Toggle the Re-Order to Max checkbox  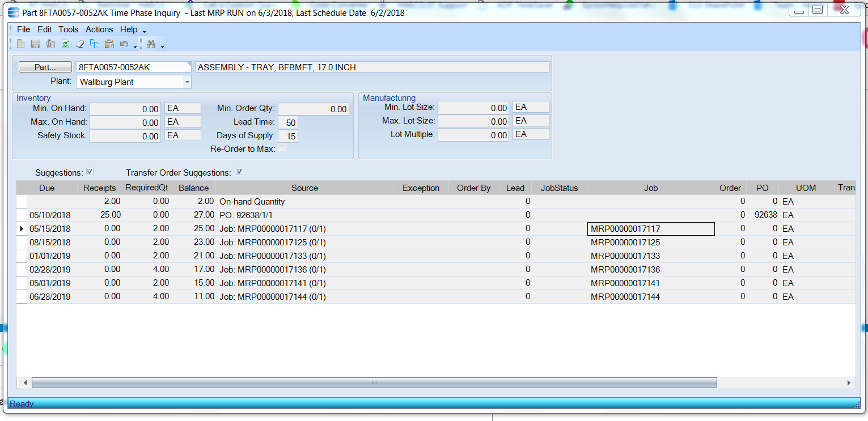pyautogui.click(x=282, y=148)
